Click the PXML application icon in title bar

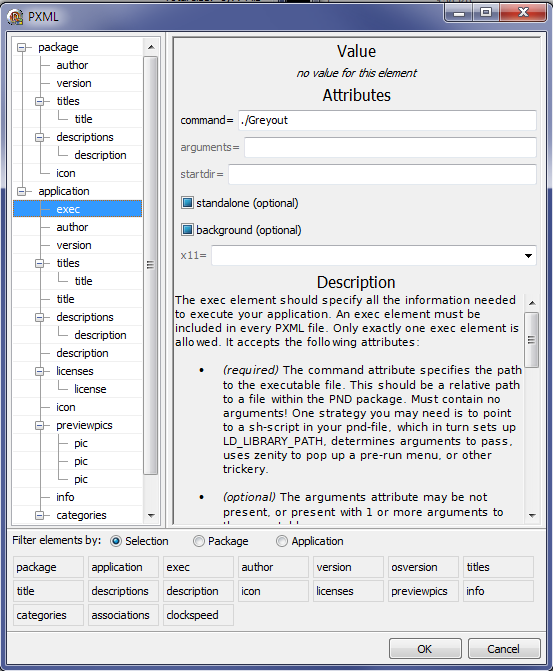[x=15, y=17]
